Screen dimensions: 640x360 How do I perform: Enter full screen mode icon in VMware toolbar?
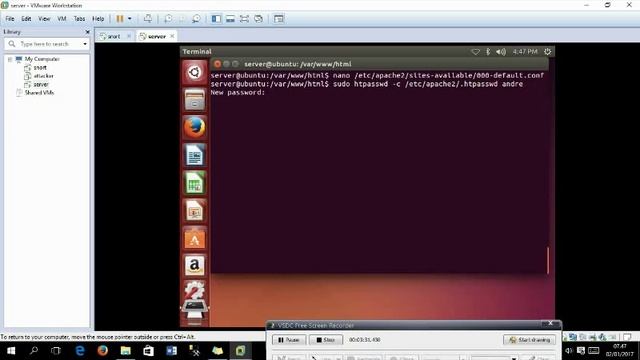(x=244, y=19)
